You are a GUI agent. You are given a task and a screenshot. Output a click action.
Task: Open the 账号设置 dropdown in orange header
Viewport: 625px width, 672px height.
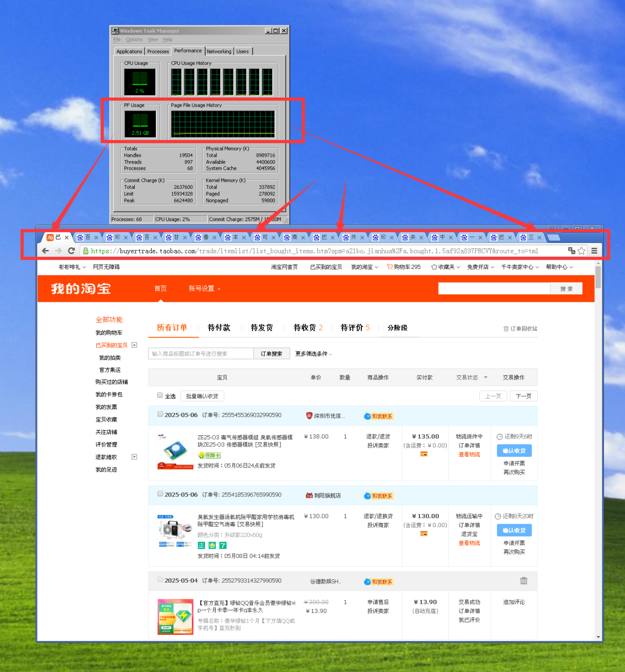(x=205, y=289)
